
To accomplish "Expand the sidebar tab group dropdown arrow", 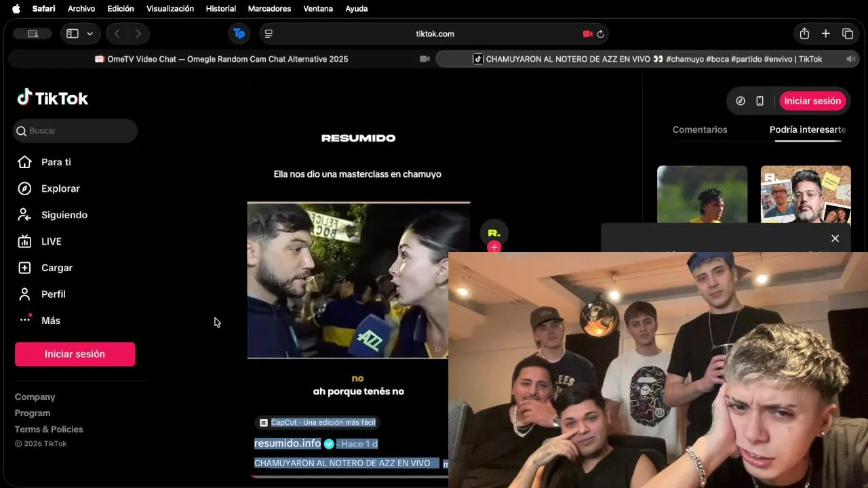I will pyautogui.click(x=90, y=34).
